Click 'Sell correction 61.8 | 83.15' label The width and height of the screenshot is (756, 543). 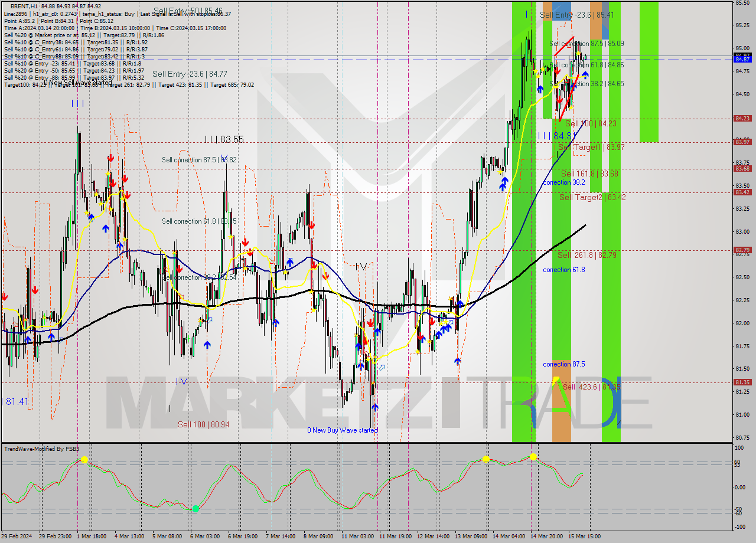[200, 221]
